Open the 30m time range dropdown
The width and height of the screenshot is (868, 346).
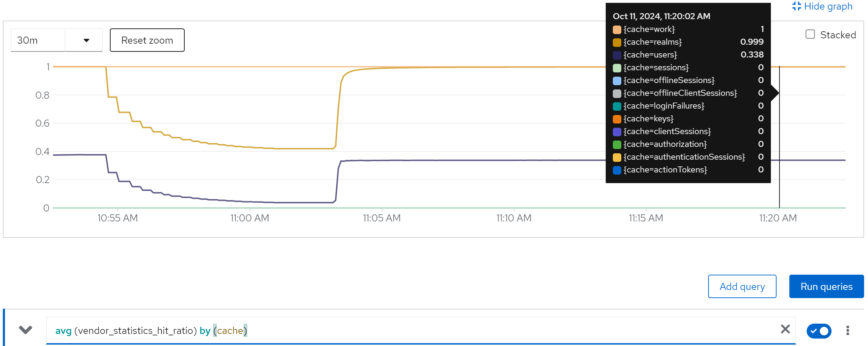(x=86, y=40)
